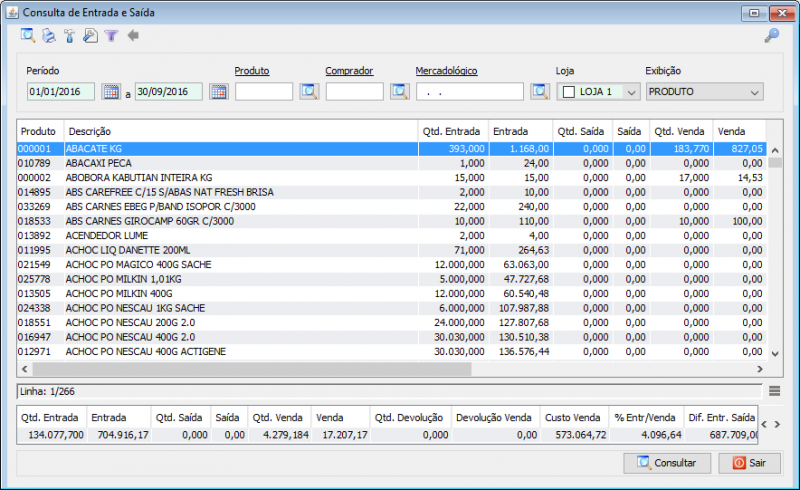Click the Java icon in the title bar
Screen dimensions: 800x490
12,12
